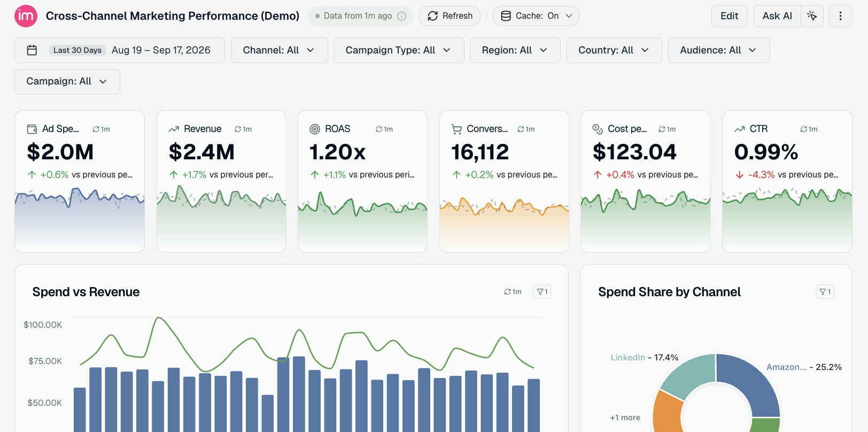Screen dimensions: 868x432
Task: Click the Revenue trend icon
Action: coord(174,129)
